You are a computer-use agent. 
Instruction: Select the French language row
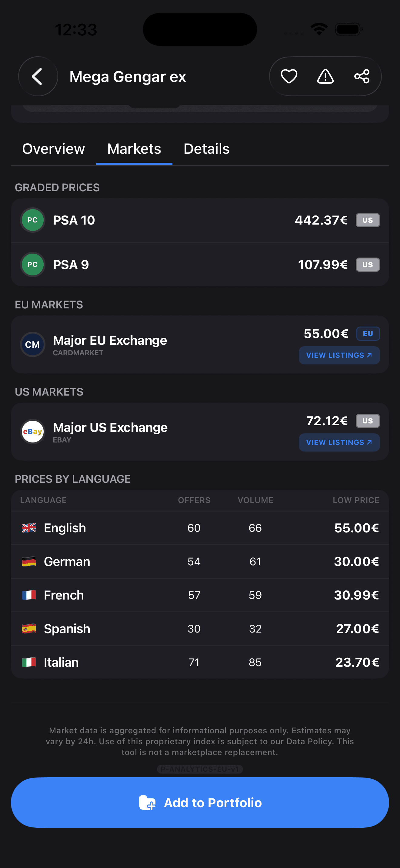[x=200, y=595]
